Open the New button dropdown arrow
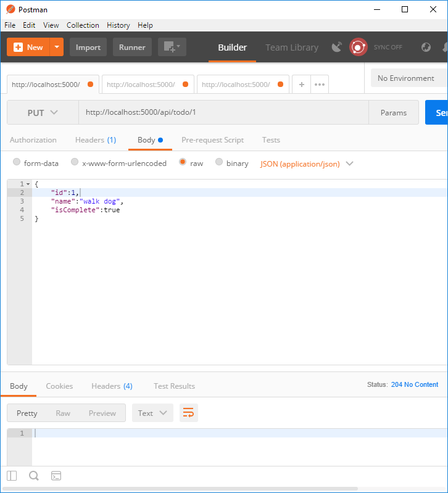Viewport: 448px width, 493px height. pyautogui.click(x=57, y=47)
